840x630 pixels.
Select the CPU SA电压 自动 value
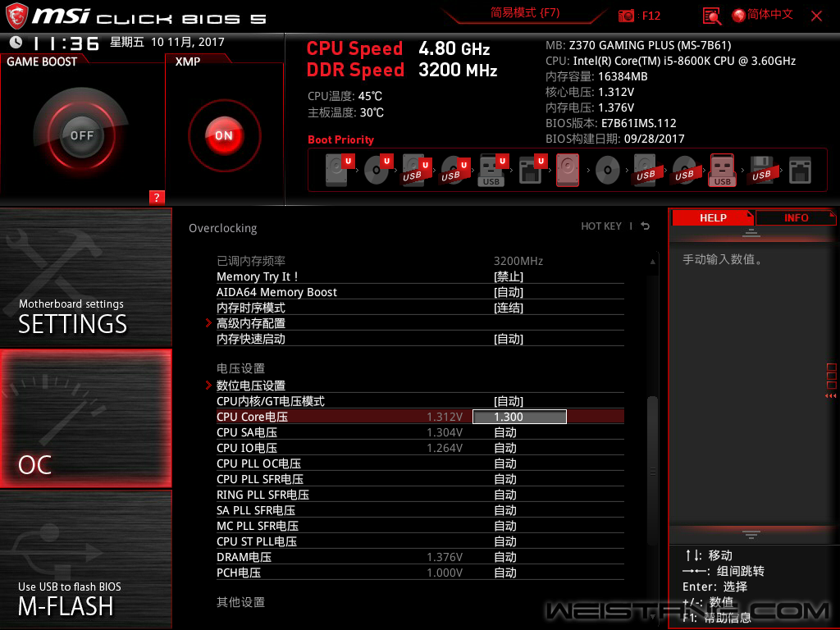[504, 431]
